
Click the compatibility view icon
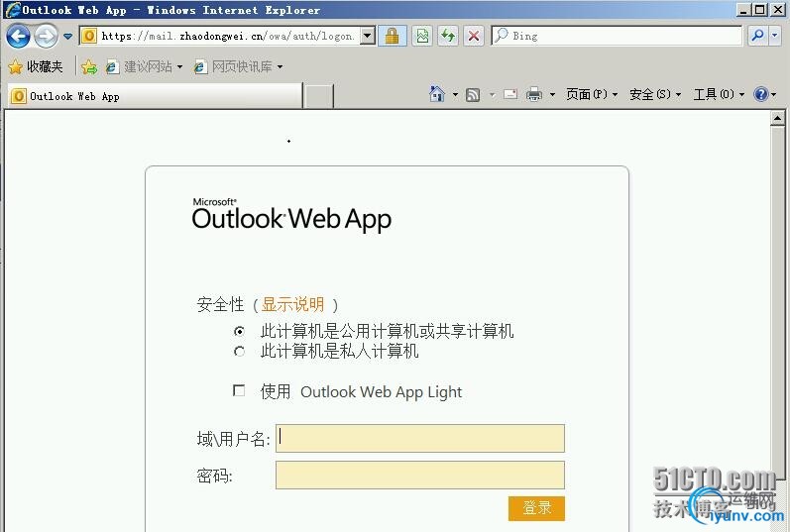point(422,36)
